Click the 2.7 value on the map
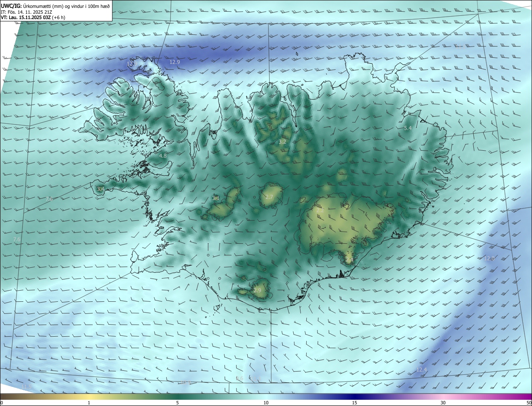This screenshot has height=406, width=532. (x=269, y=196)
